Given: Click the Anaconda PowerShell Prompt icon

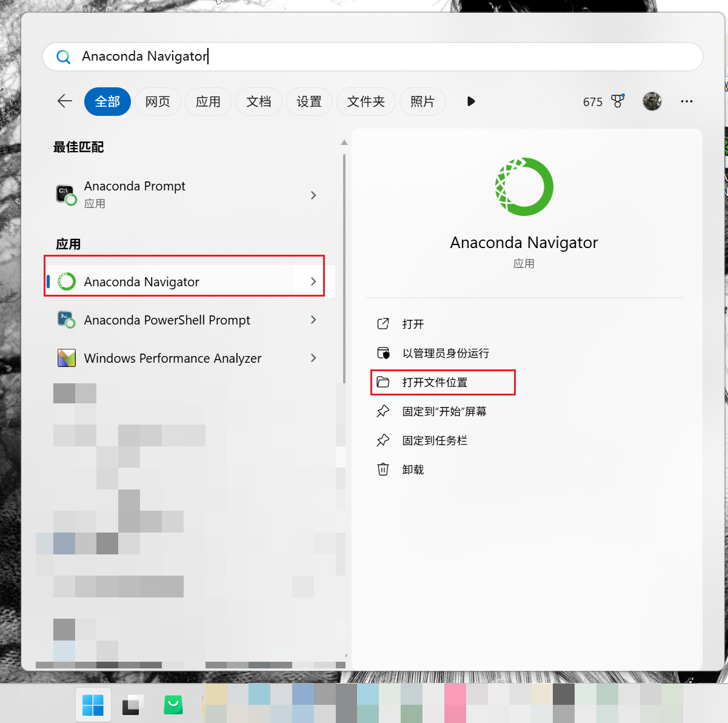Looking at the screenshot, I should (x=66, y=319).
